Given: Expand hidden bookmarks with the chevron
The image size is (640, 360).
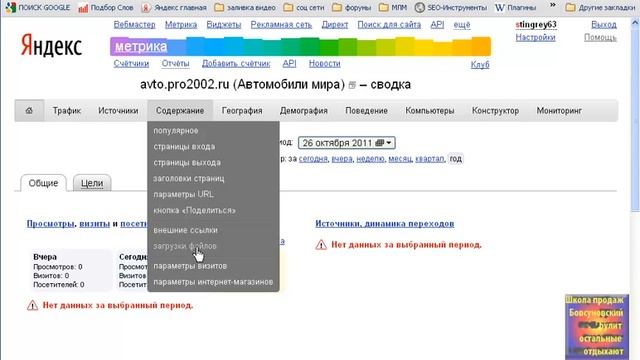Looking at the screenshot, I should click(552, 5).
